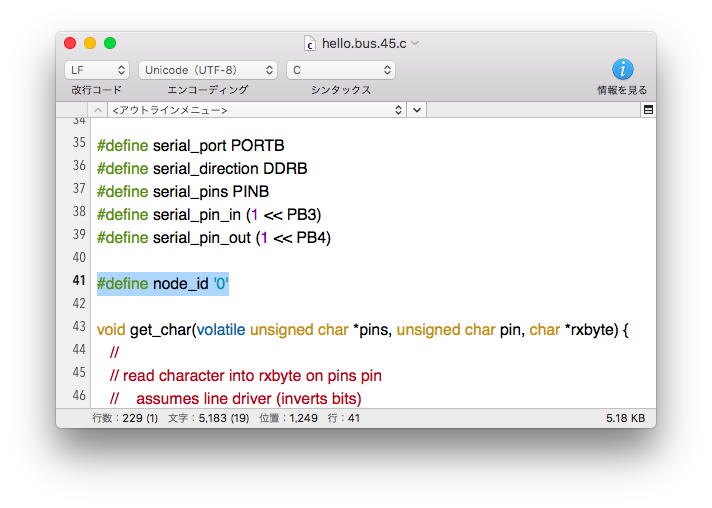This screenshot has width=712, height=508.
Task: Click line count '行数：229 (1)' in status bar
Action: point(125,418)
